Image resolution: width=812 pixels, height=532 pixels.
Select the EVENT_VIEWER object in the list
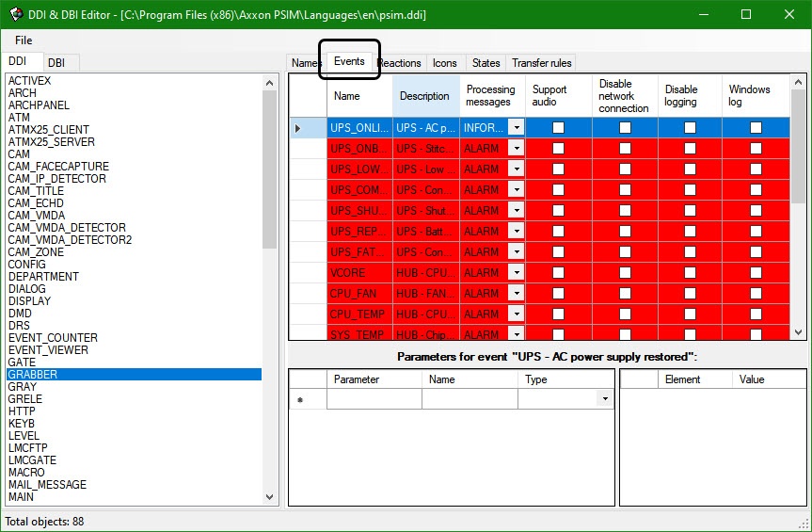48,350
